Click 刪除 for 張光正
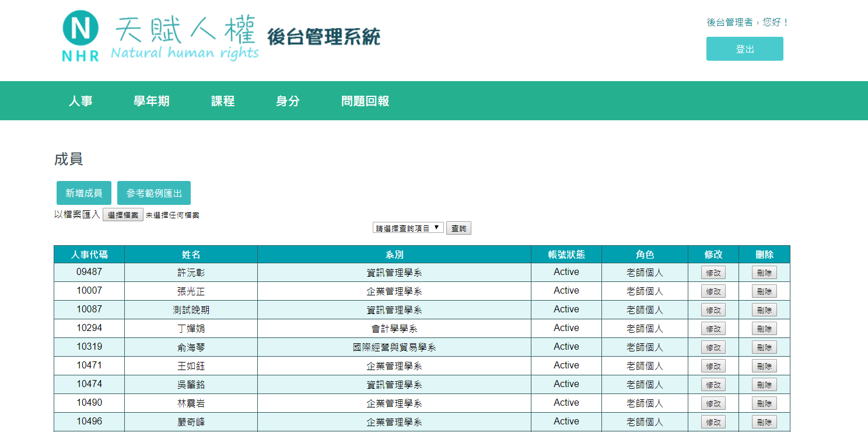Viewport: 868px width, 432px height. (x=764, y=291)
